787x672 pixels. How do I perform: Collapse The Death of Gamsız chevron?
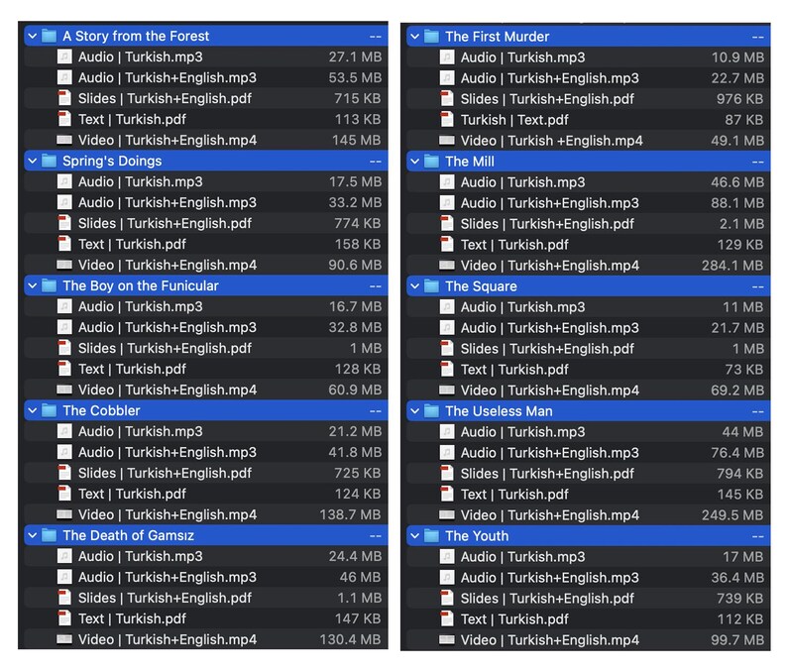[x=33, y=536]
